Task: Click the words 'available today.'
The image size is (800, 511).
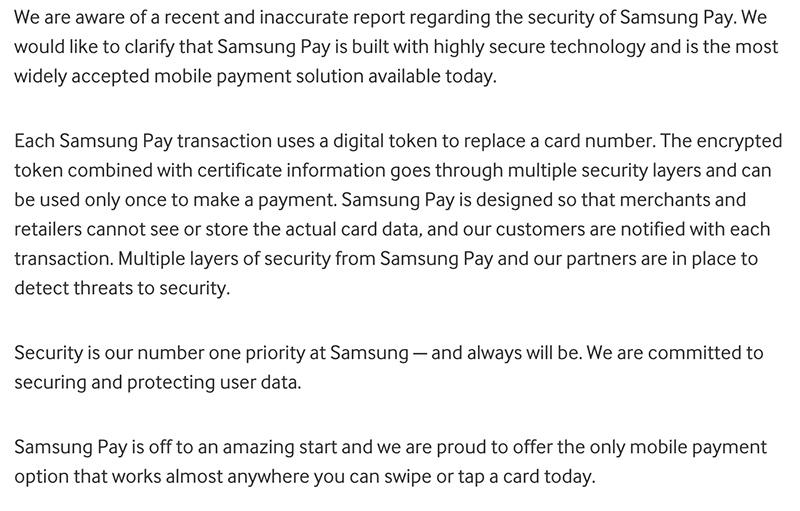Action: [x=432, y=76]
